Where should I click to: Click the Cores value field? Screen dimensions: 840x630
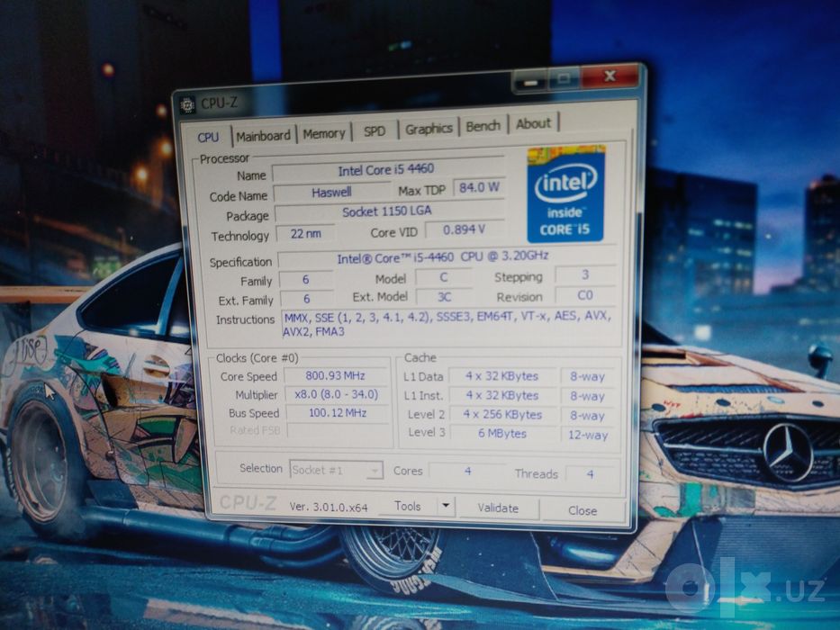click(x=467, y=471)
